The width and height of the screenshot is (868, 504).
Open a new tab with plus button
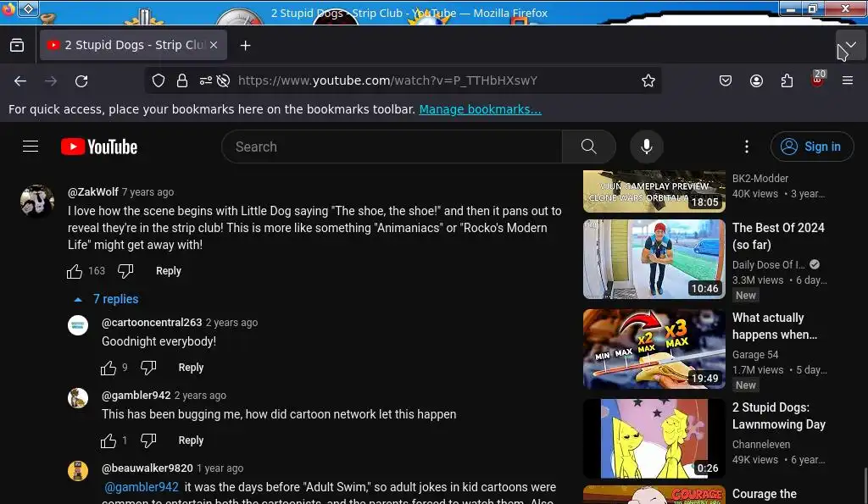(x=245, y=46)
